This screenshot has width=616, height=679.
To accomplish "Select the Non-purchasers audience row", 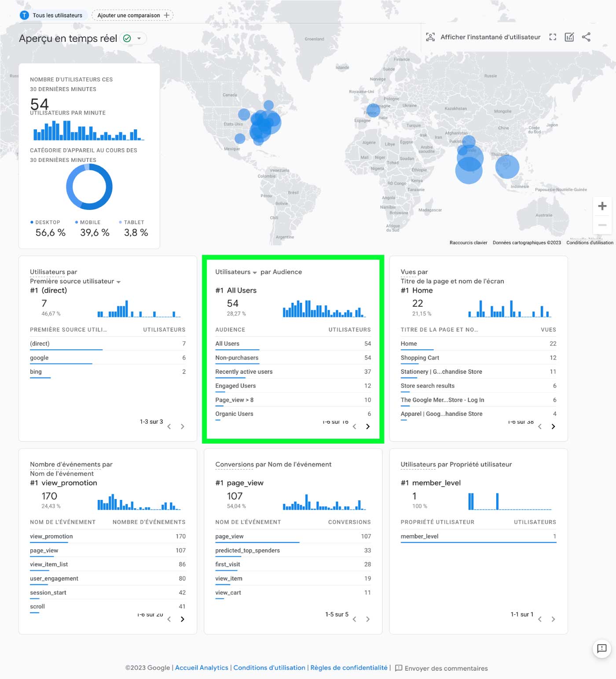I will pyautogui.click(x=293, y=358).
